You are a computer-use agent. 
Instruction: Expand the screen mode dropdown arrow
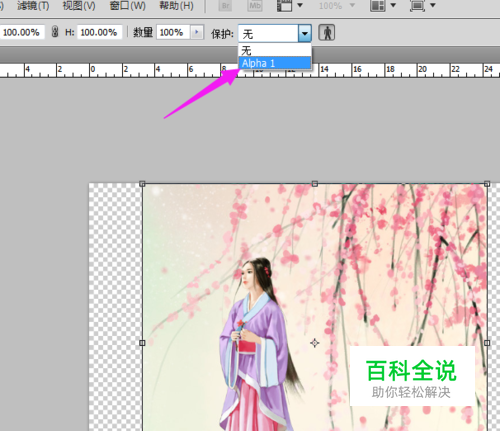coord(433,5)
